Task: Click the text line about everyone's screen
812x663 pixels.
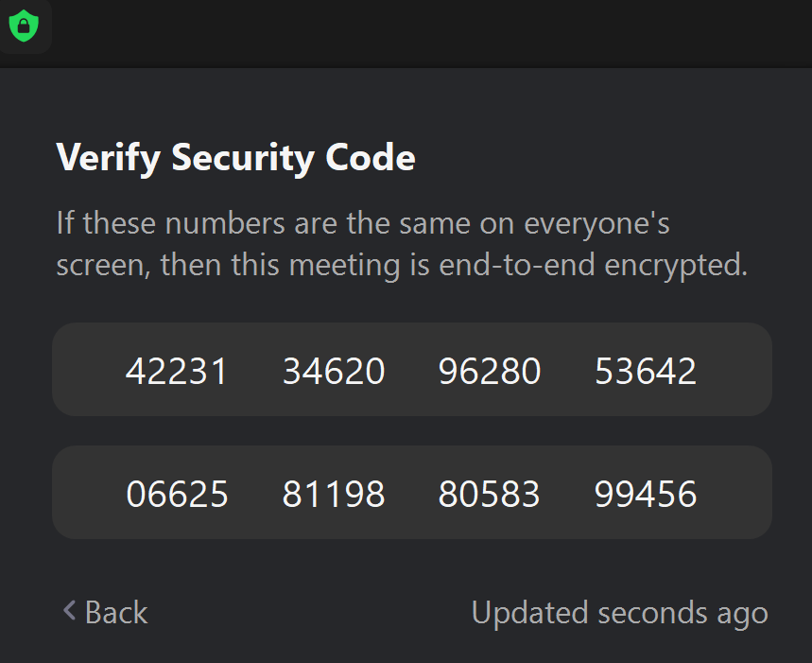Action: (363, 224)
